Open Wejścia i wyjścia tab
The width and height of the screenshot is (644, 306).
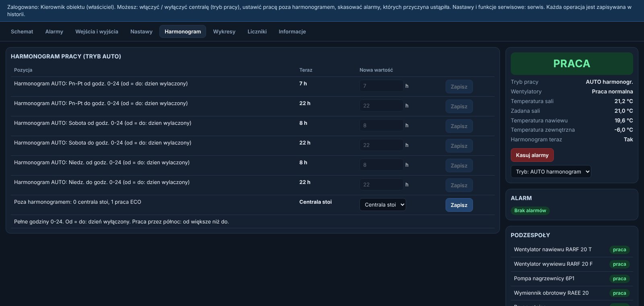[97, 31]
